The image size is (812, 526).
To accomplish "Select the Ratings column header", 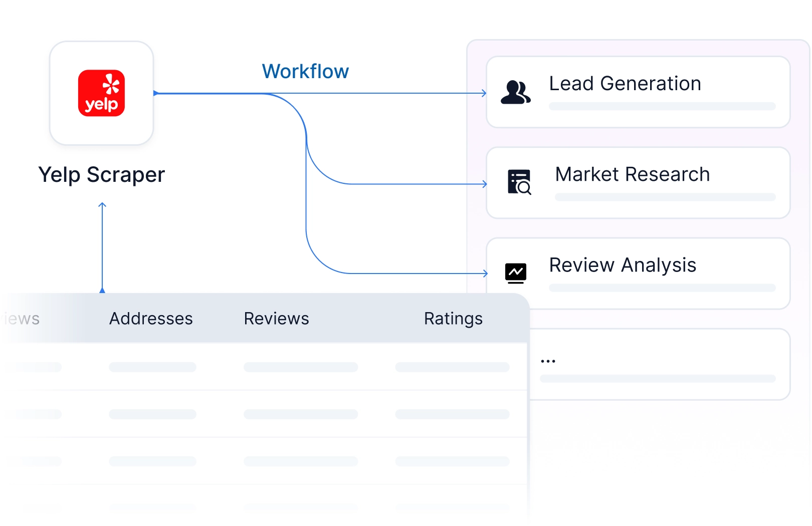I will click(453, 319).
